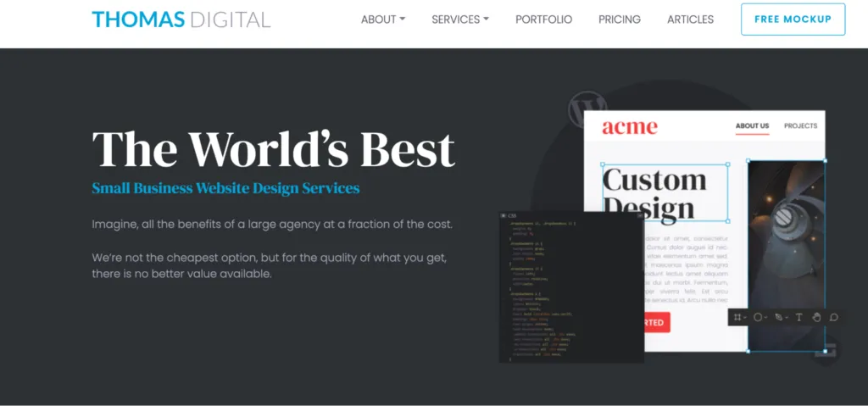Click the red button in acme mockup
868x406 pixels.
(x=657, y=322)
